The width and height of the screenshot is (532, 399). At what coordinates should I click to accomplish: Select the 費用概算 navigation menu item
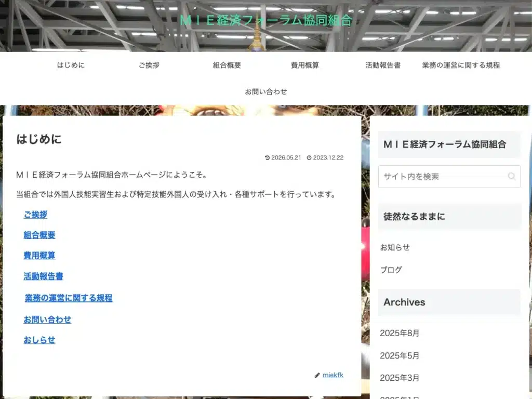pos(305,65)
